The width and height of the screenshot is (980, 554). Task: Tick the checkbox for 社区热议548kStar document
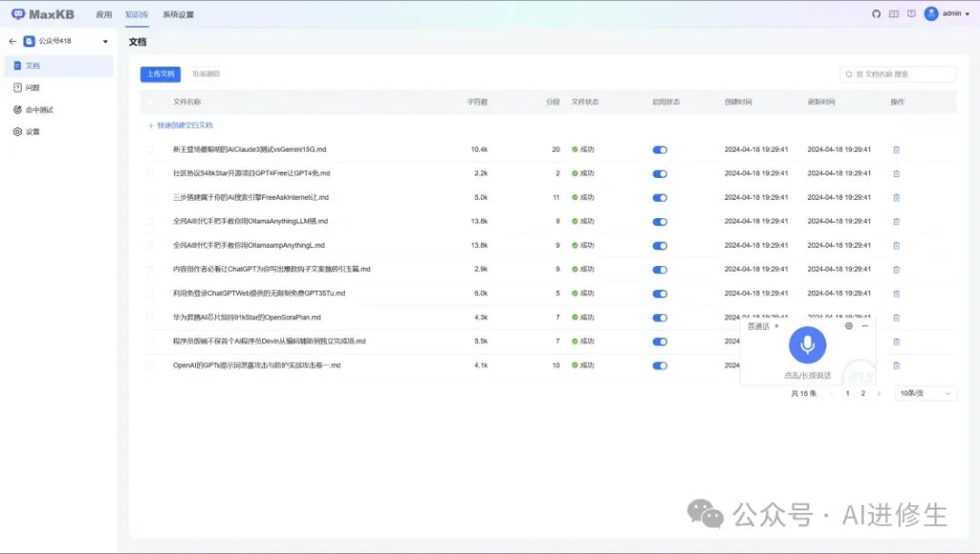point(151,173)
